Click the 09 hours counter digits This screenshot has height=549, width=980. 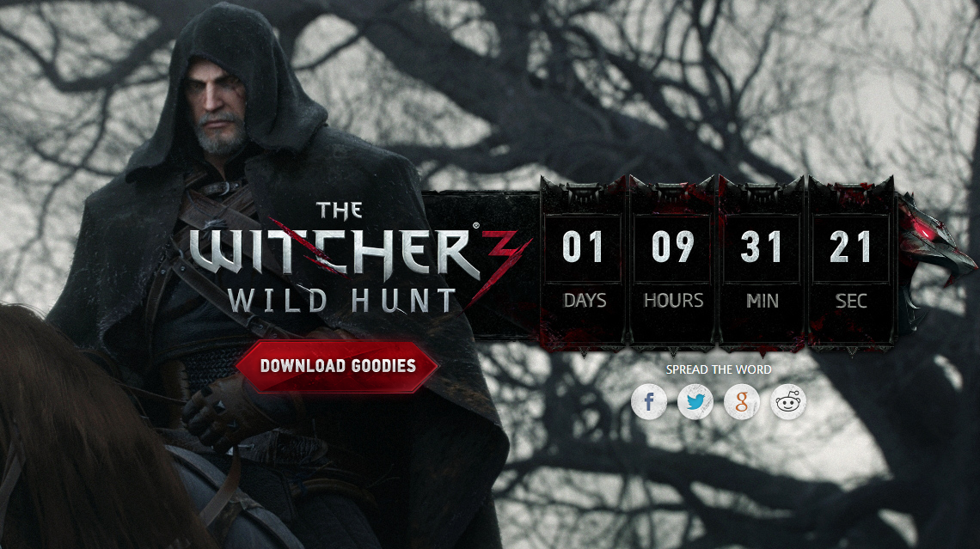pyautogui.click(x=672, y=247)
